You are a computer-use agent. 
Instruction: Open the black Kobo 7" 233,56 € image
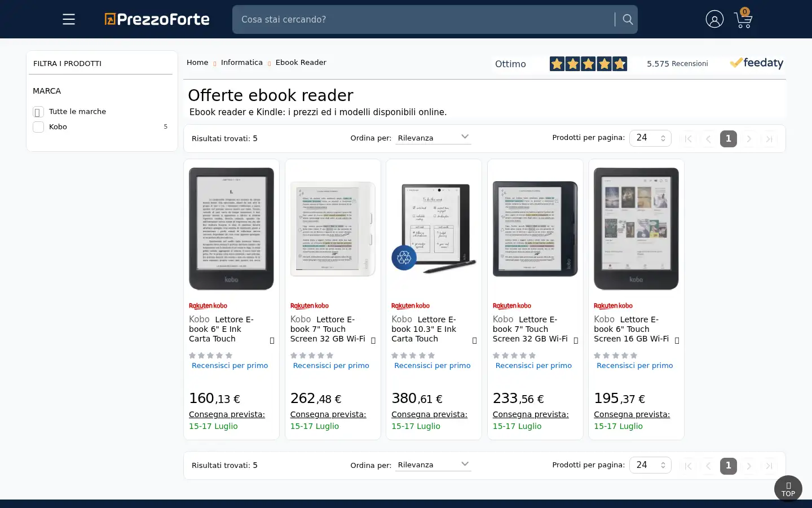(535, 229)
